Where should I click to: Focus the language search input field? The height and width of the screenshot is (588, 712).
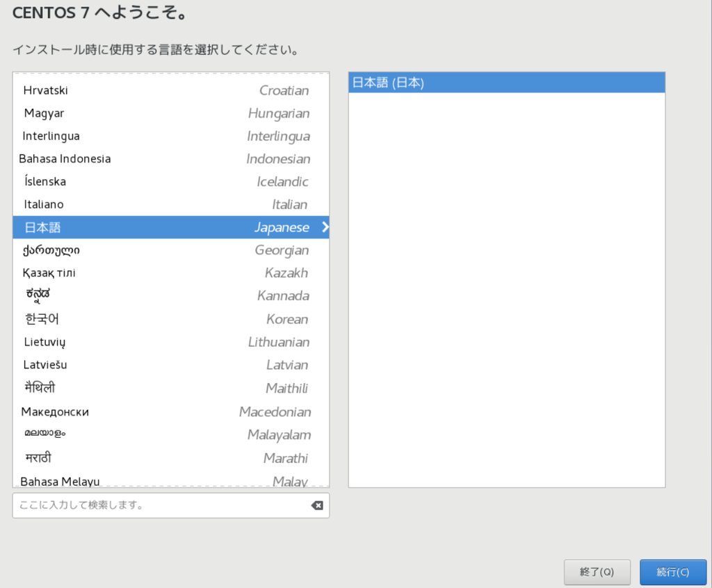171,505
